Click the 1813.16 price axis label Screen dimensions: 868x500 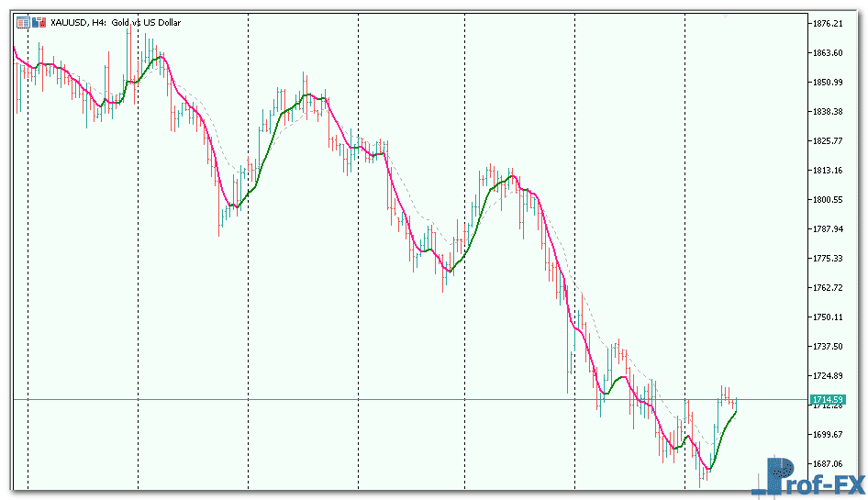[827, 171]
